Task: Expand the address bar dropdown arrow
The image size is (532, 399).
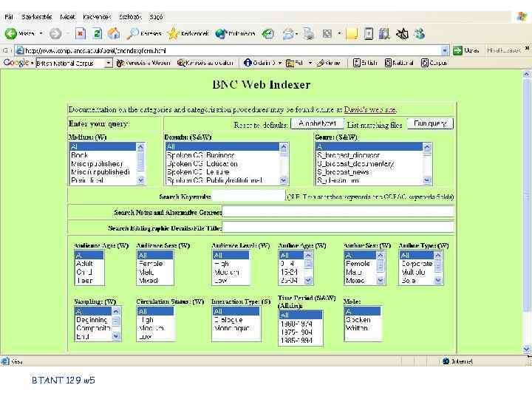Action: tap(445, 51)
